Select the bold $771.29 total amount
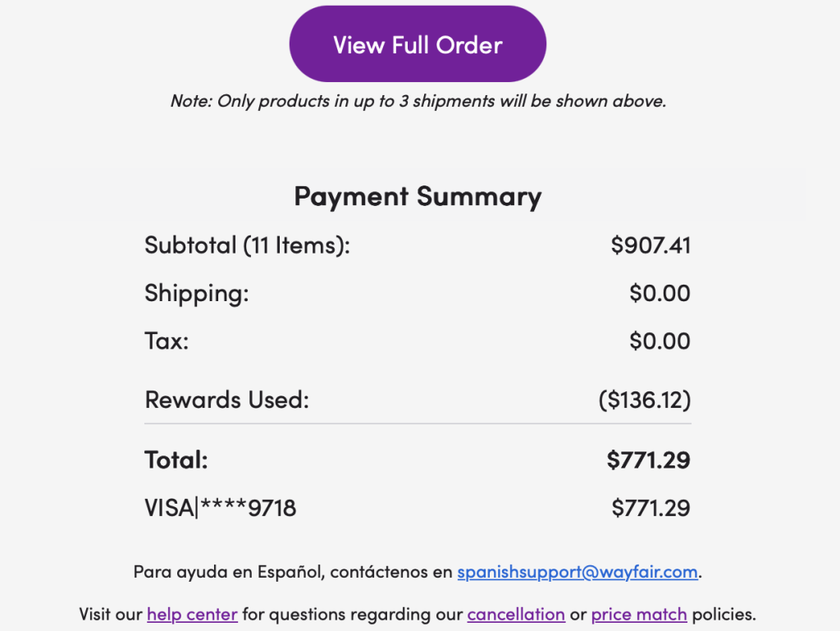Image resolution: width=840 pixels, height=631 pixels. click(x=648, y=460)
